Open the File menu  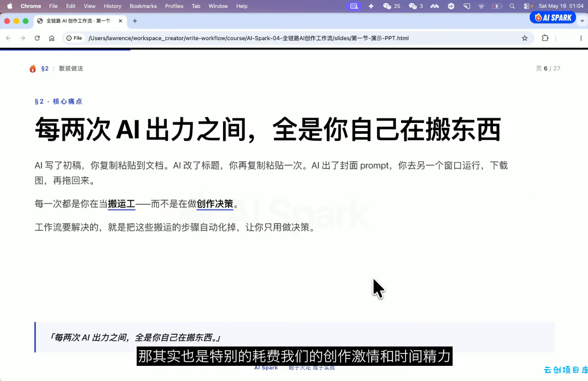(x=53, y=6)
